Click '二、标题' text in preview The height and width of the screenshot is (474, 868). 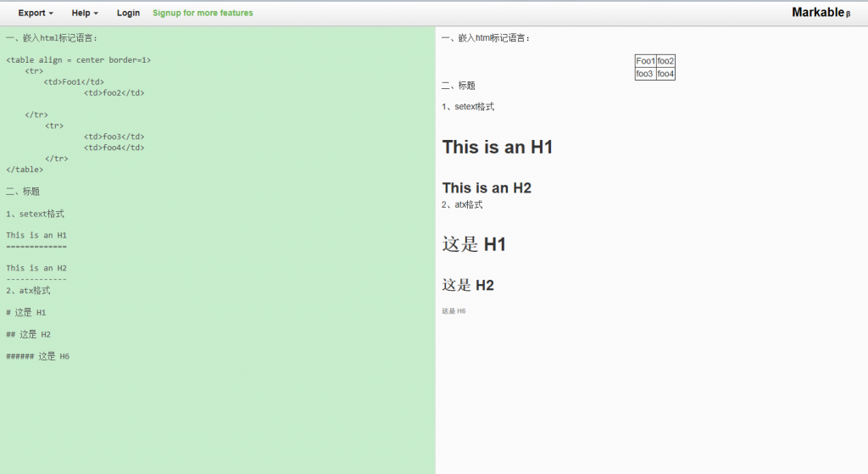pyautogui.click(x=459, y=86)
